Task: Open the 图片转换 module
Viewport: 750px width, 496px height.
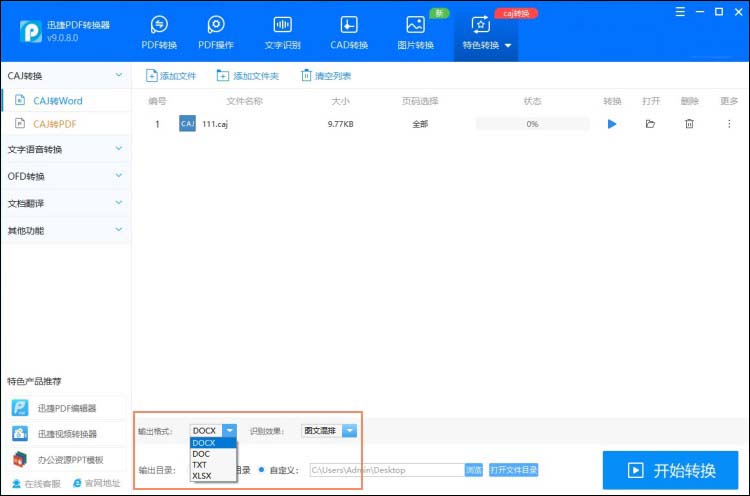Action: pyautogui.click(x=415, y=32)
